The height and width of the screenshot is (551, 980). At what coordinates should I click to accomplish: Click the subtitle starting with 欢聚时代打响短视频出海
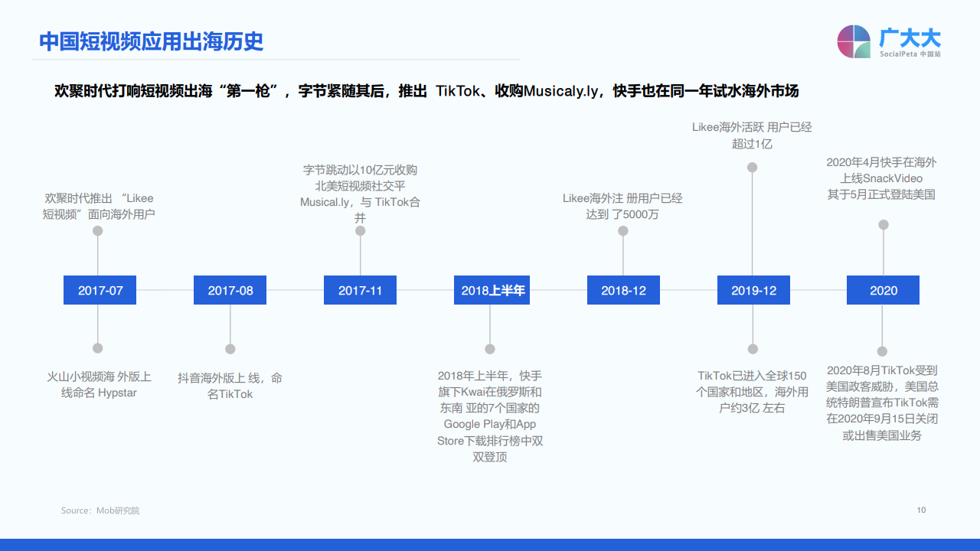426,91
